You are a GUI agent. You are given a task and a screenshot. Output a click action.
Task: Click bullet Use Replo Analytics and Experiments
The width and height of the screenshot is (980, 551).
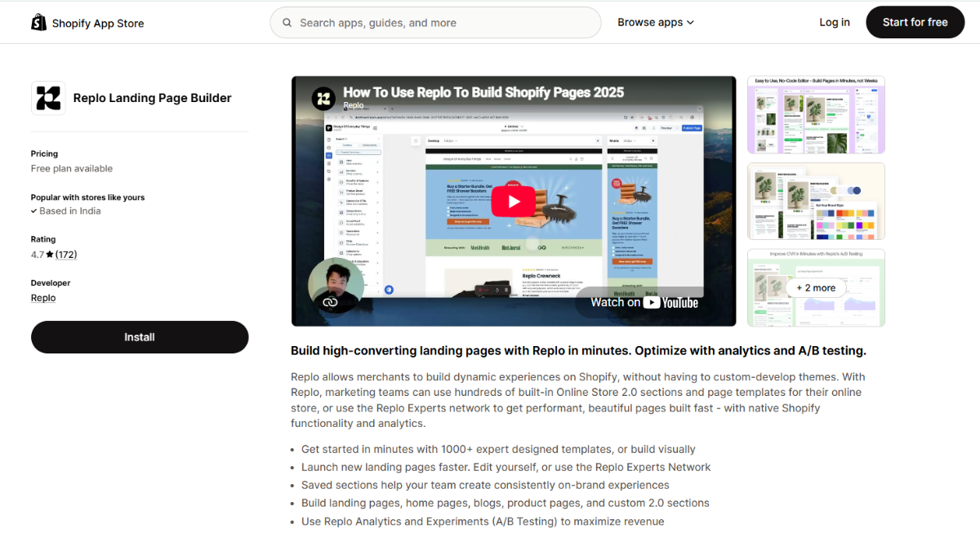[483, 522]
